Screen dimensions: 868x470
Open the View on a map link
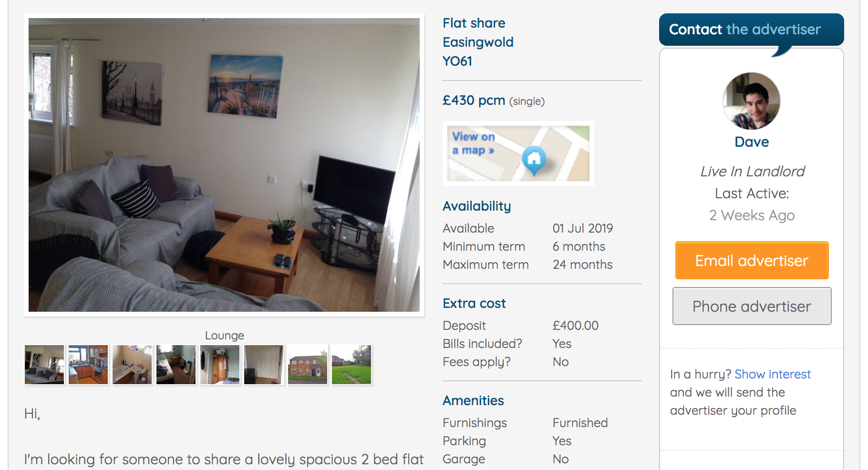(473, 143)
